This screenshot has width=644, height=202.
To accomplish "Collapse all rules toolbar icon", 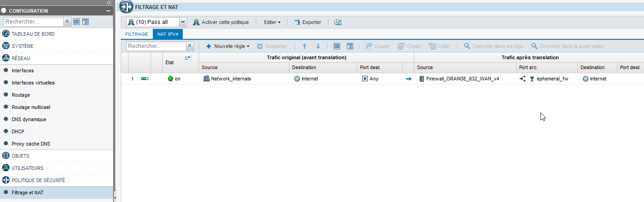I will pyautogui.click(x=350, y=46).
